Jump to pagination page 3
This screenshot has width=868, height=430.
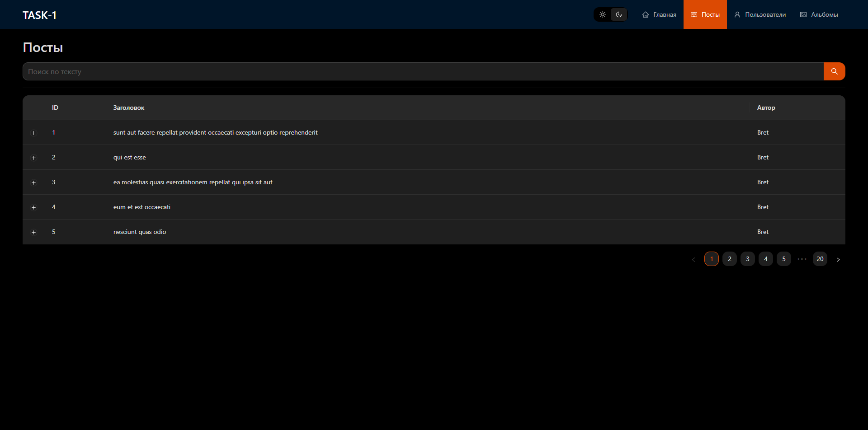tap(748, 259)
